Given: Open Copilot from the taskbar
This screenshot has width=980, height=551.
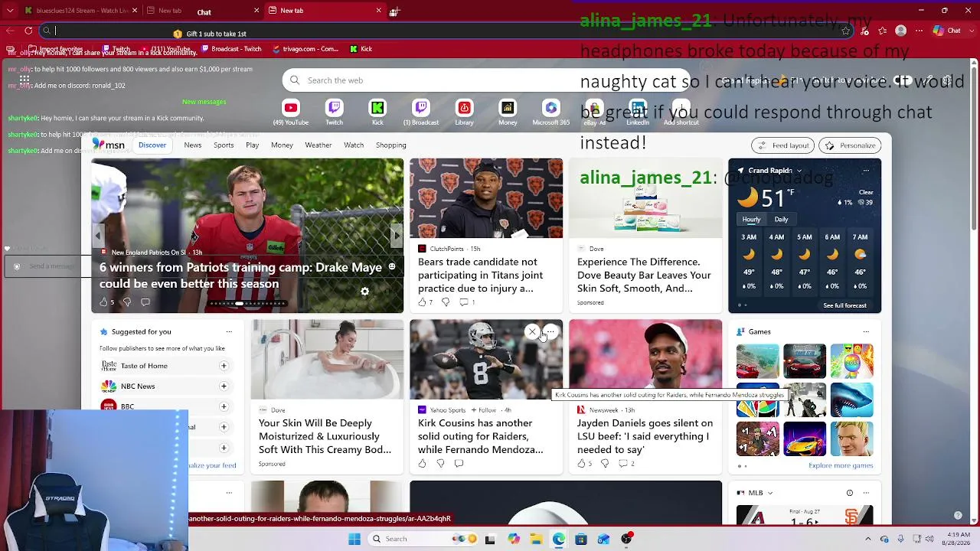Looking at the screenshot, I should [x=514, y=539].
